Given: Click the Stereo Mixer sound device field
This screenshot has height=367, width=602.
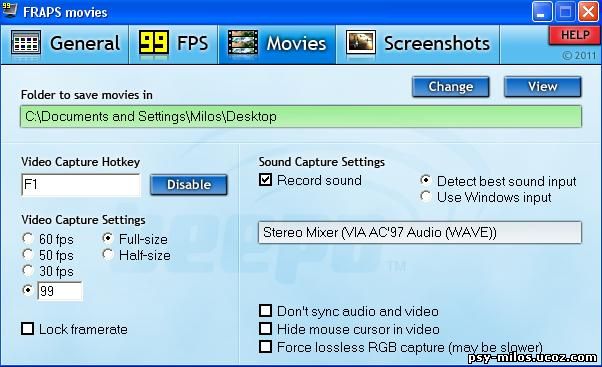Looking at the screenshot, I should 420,232.
